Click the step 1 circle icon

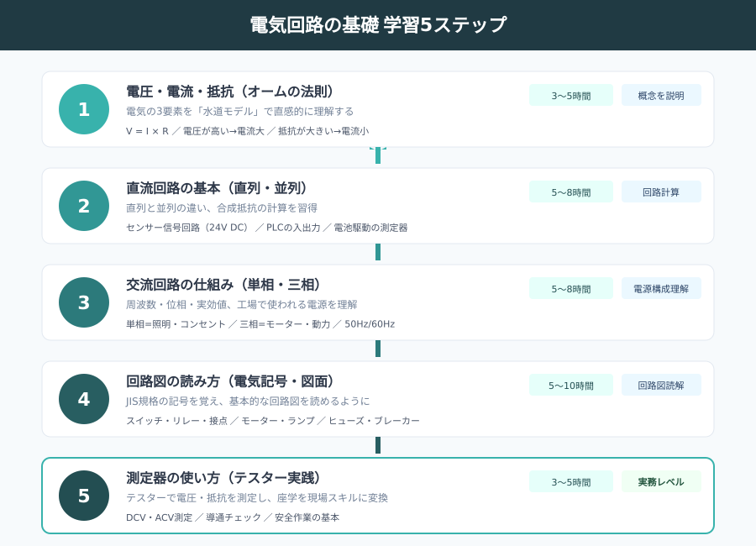point(84,109)
